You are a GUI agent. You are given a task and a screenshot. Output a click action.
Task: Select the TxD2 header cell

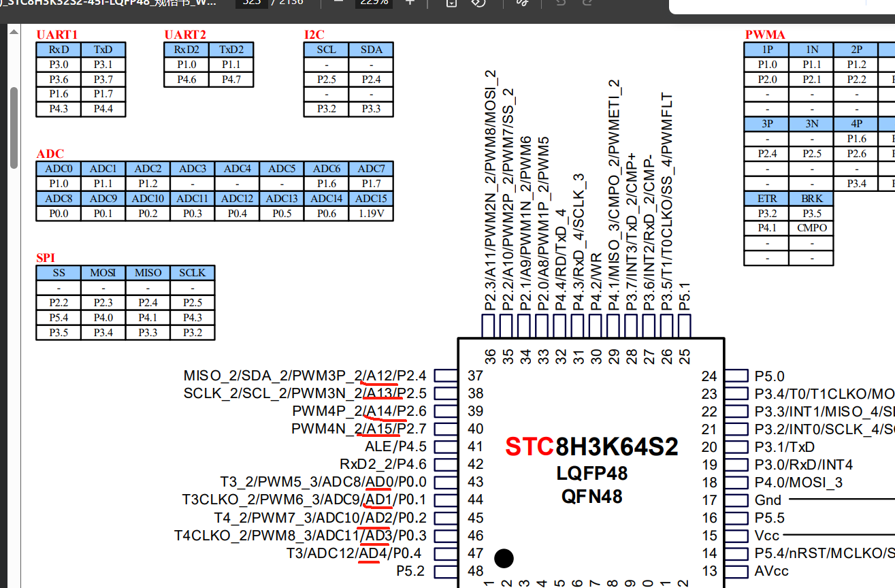(231, 50)
